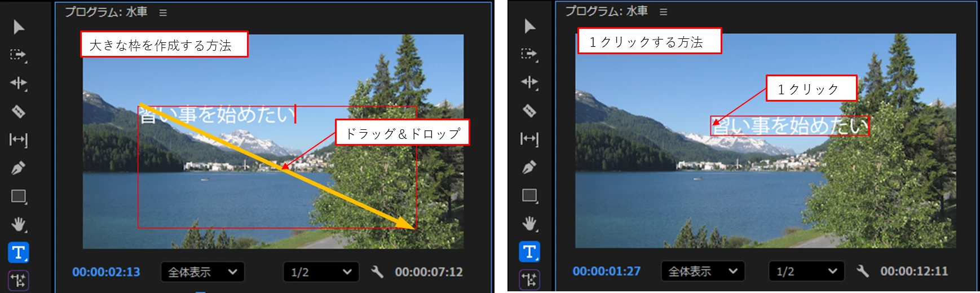
Task: Open wrench settings in right program monitor
Action: [x=863, y=271]
